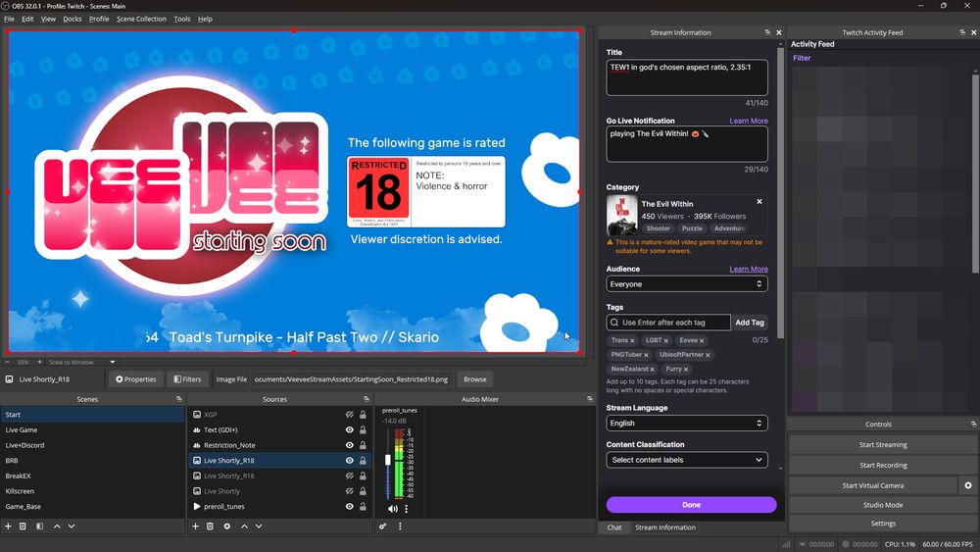Undock the Sources panel
Viewport: 980px width, 552px height.
click(x=367, y=399)
